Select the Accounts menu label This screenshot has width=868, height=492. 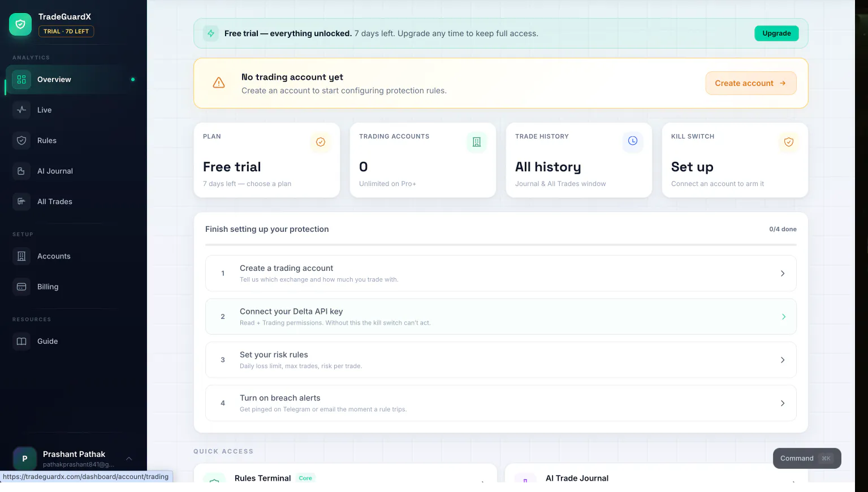54,256
